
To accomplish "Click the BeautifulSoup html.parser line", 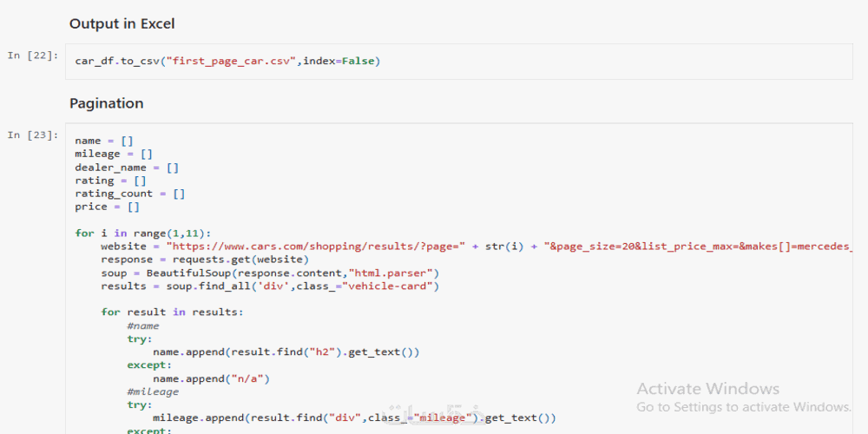I will (270, 273).
